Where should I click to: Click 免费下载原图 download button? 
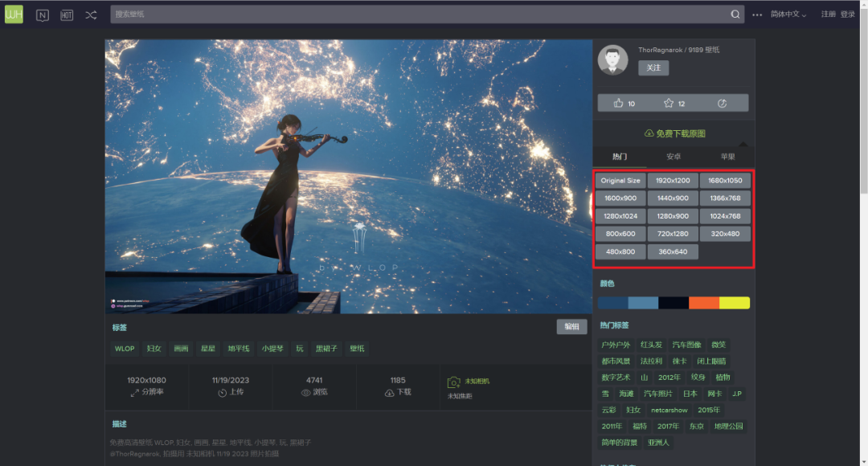tap(674, 133)
